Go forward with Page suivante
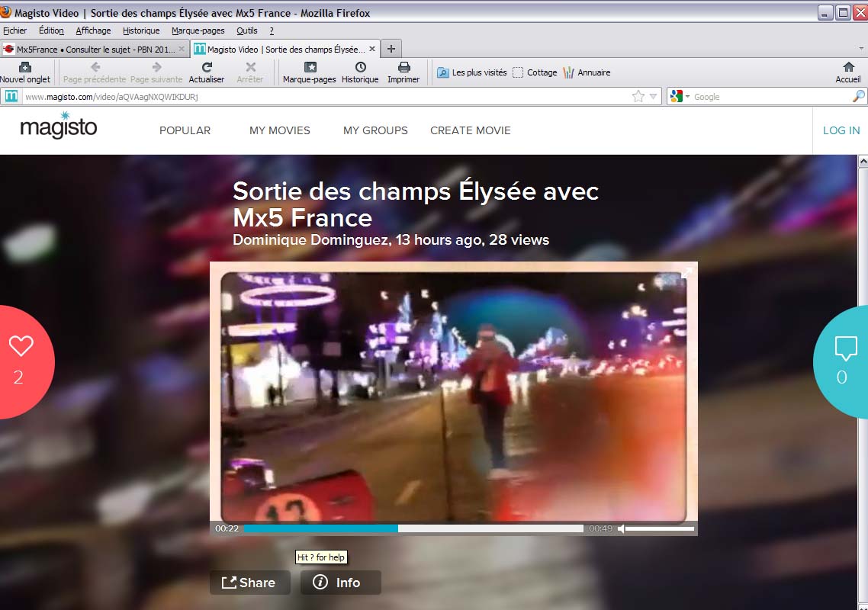 click(x=156, y=72)
